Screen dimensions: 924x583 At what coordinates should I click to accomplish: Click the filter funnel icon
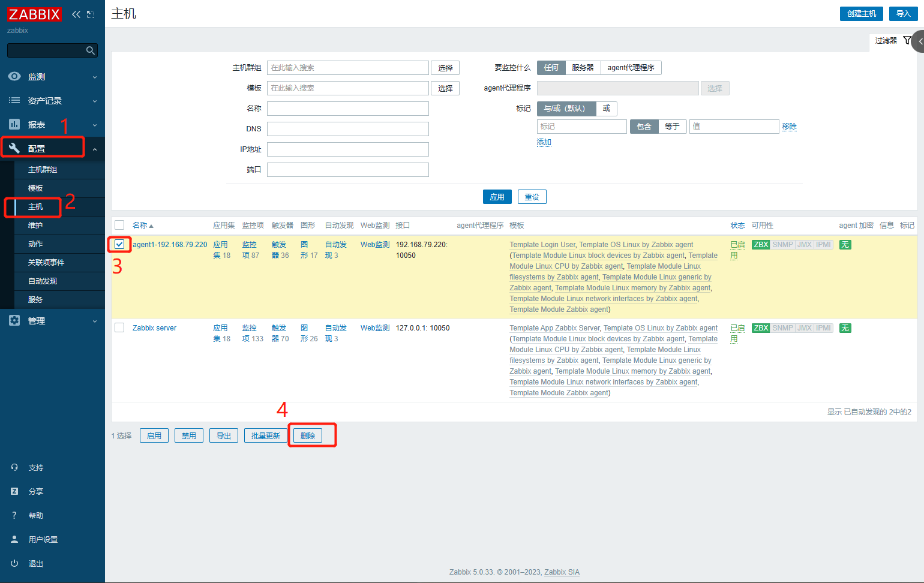coord(907,40)
